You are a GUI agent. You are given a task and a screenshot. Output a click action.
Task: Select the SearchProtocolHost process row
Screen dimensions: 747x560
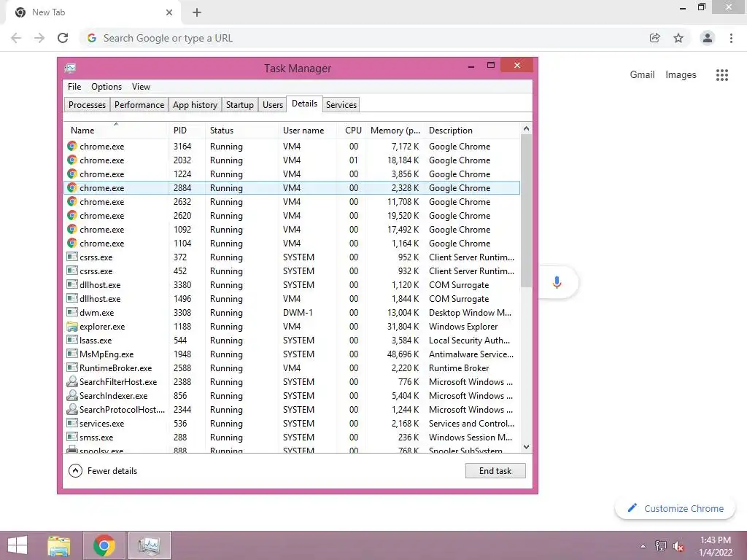[x=292, y=410]
